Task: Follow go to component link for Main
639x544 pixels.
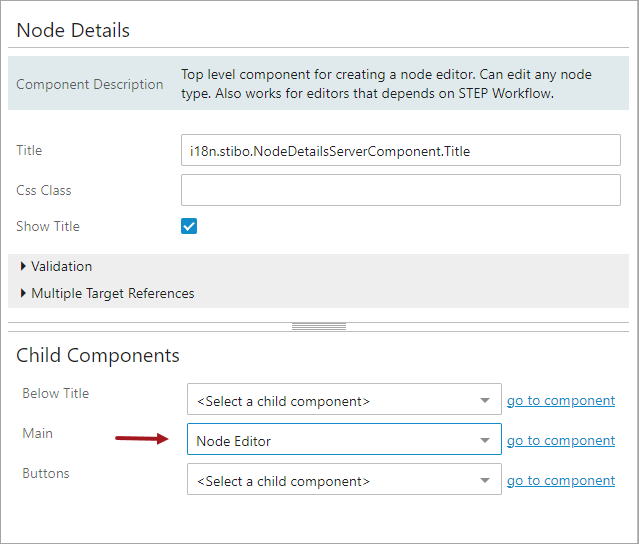Action: point(560,440)
